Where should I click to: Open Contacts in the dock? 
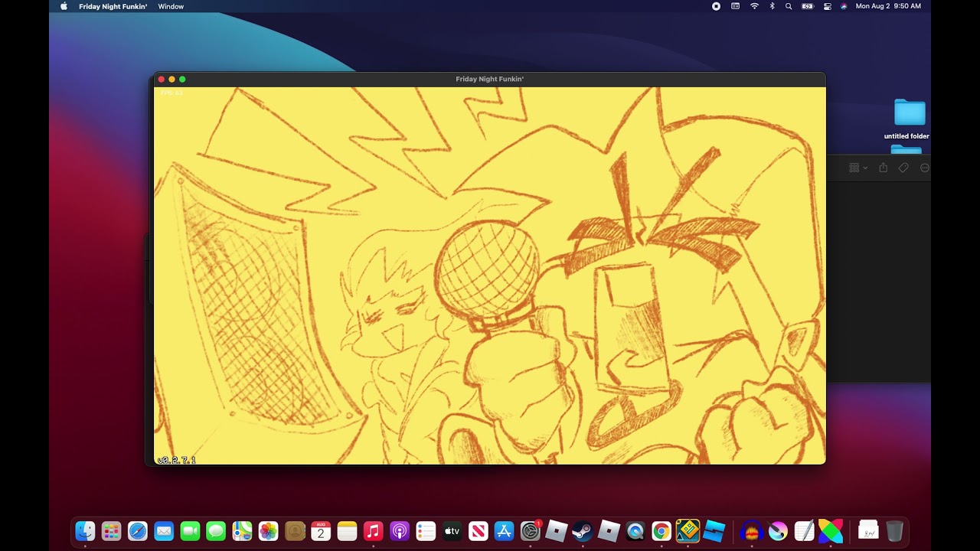point(295,530)
